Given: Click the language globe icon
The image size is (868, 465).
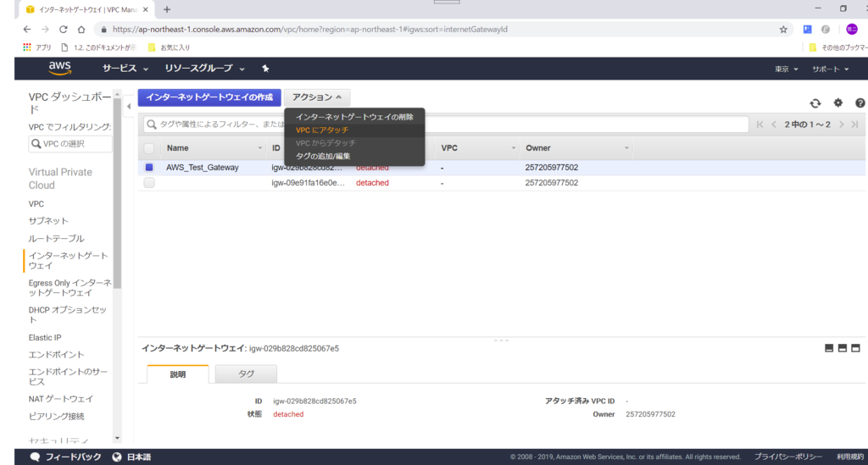Looking at the screenshot, I should (117, 457).
